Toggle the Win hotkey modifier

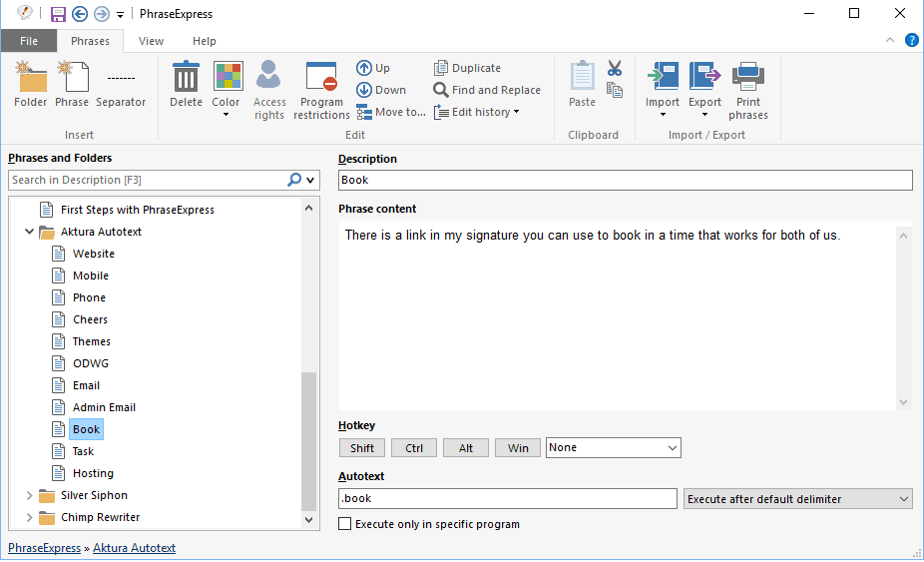point(518,448)
